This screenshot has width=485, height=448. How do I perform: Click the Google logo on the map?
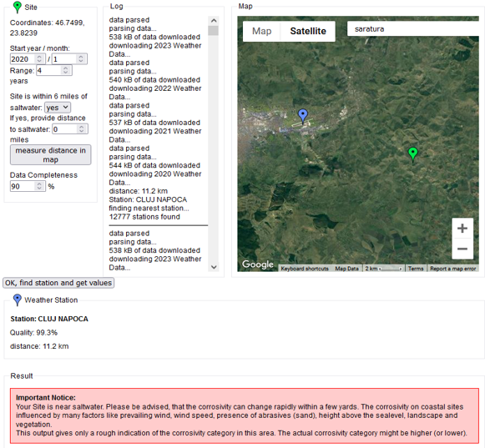pyautogui.click(x=258, y=264)
